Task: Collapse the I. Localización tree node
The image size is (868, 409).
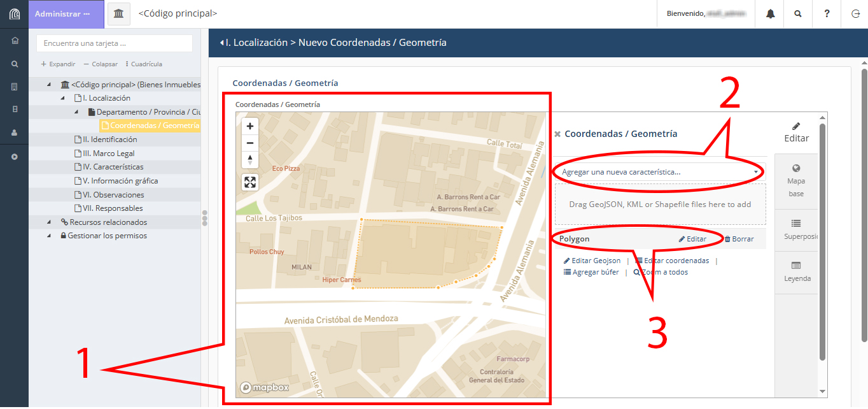Action: [62, 98]
